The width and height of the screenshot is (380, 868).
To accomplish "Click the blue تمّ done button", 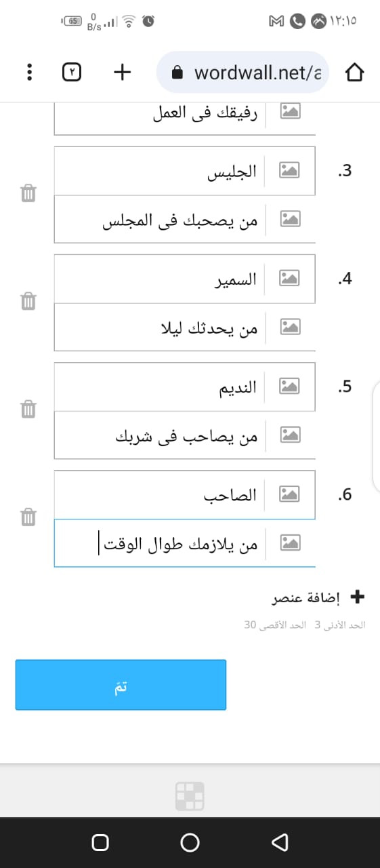I will 121,685.
